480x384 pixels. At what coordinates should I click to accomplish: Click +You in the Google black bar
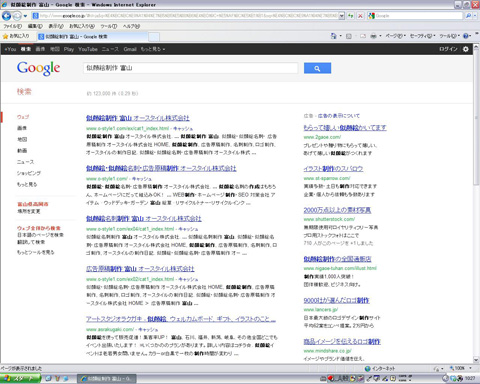[x=10, y=49]
